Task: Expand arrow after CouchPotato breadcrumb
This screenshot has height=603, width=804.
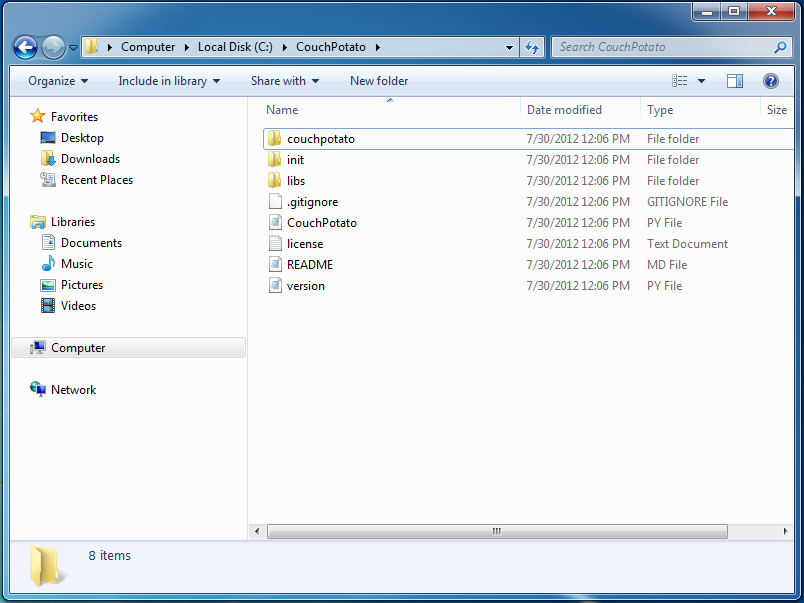Action: click(378, 47)
